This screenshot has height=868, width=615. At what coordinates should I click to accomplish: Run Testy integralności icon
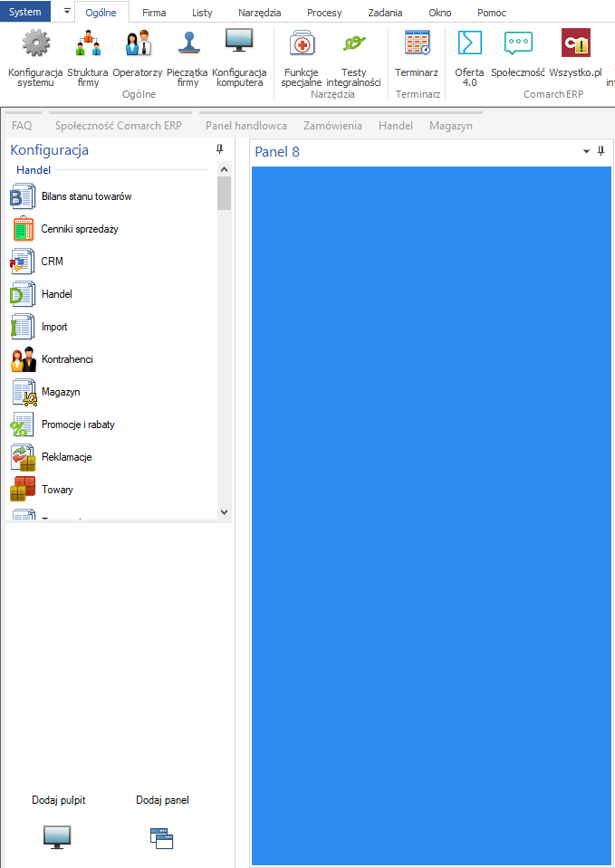point(354,43)
